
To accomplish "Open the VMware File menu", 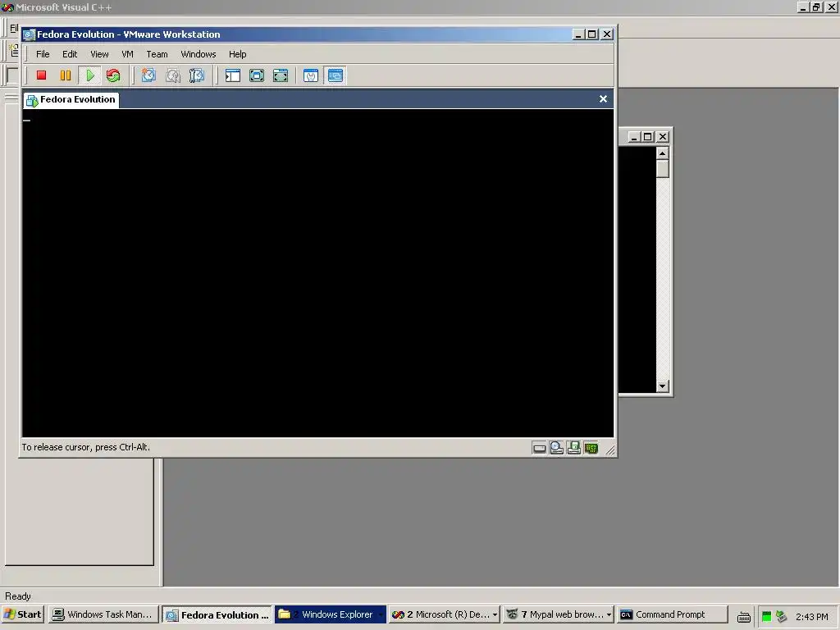I will tap(43, 54).
